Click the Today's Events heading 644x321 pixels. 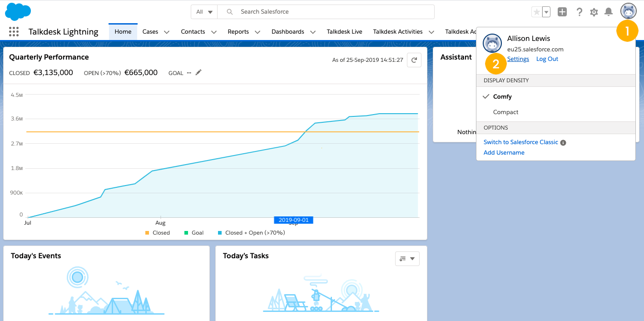36,256
